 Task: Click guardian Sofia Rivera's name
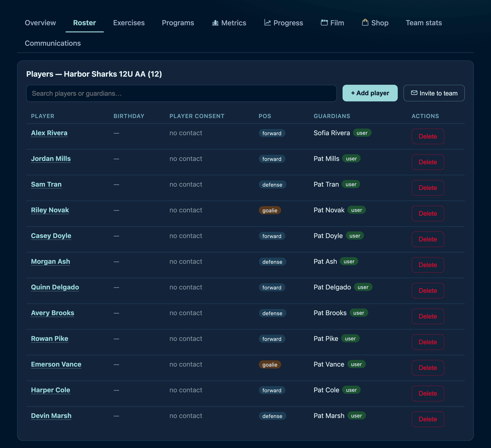click(x=332, y=133)
